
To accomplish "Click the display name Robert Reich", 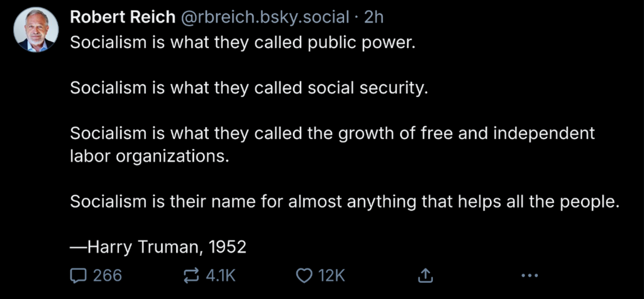I will click(x=122, y=17).
